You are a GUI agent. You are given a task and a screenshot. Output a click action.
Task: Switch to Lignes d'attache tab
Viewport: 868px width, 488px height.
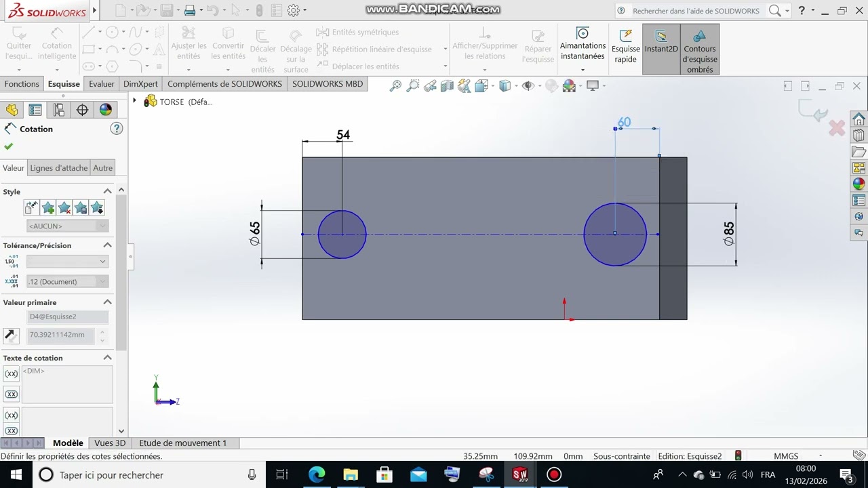click(59, 168)
